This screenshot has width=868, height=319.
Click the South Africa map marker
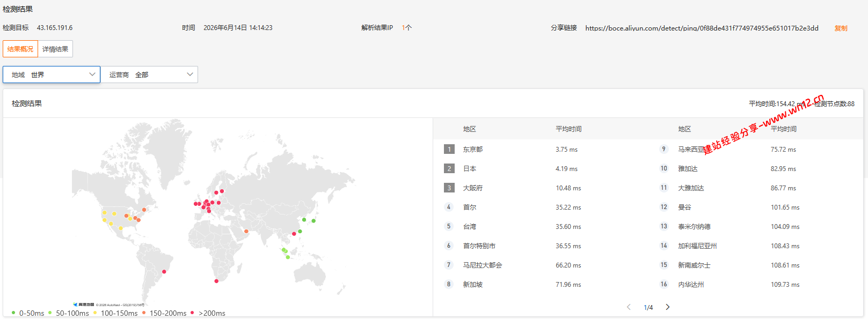click(x=216, y=281)
